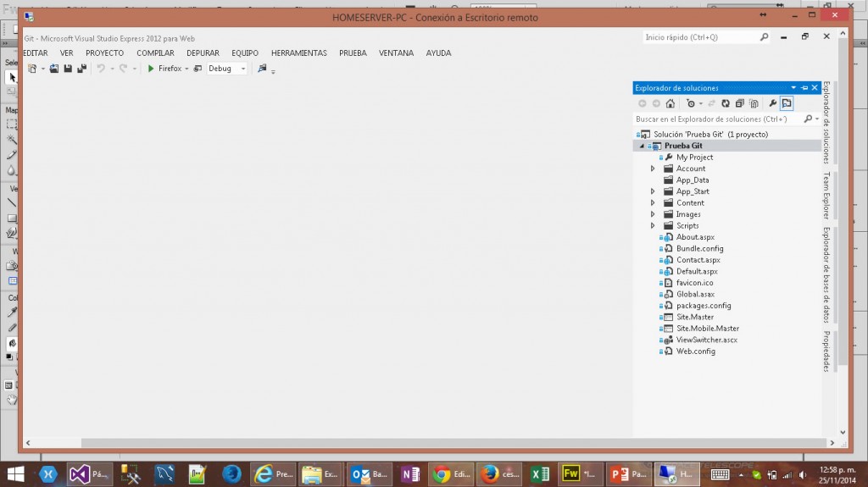Screen dimensions: 868x487
Task: Select App_Data folder
Action: 692,180
